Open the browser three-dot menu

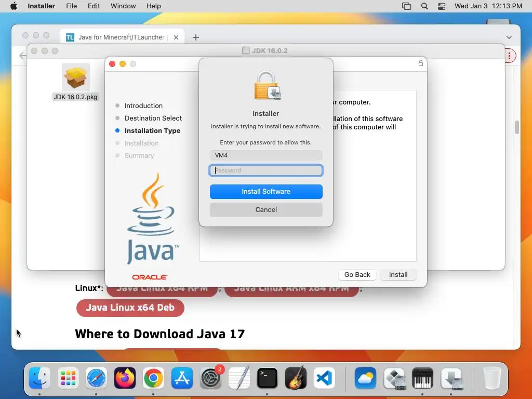(x=510, y=56)
